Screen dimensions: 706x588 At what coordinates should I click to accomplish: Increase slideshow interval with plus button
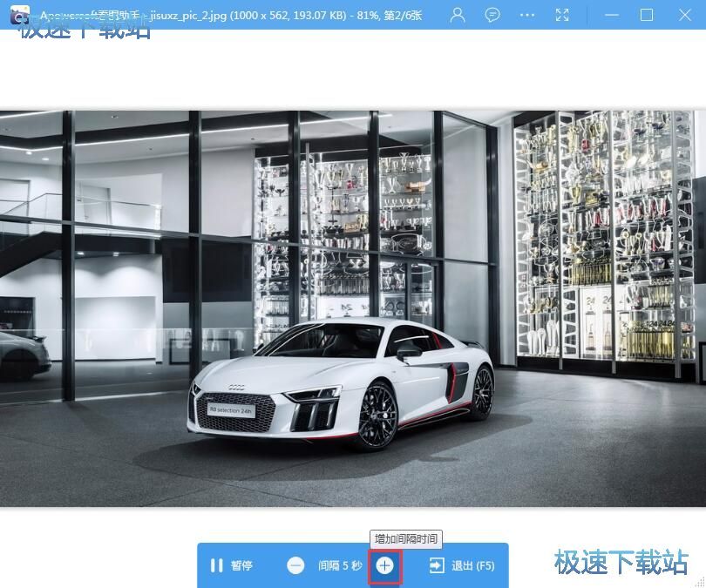pyautogui.click(x=385, y=565)
